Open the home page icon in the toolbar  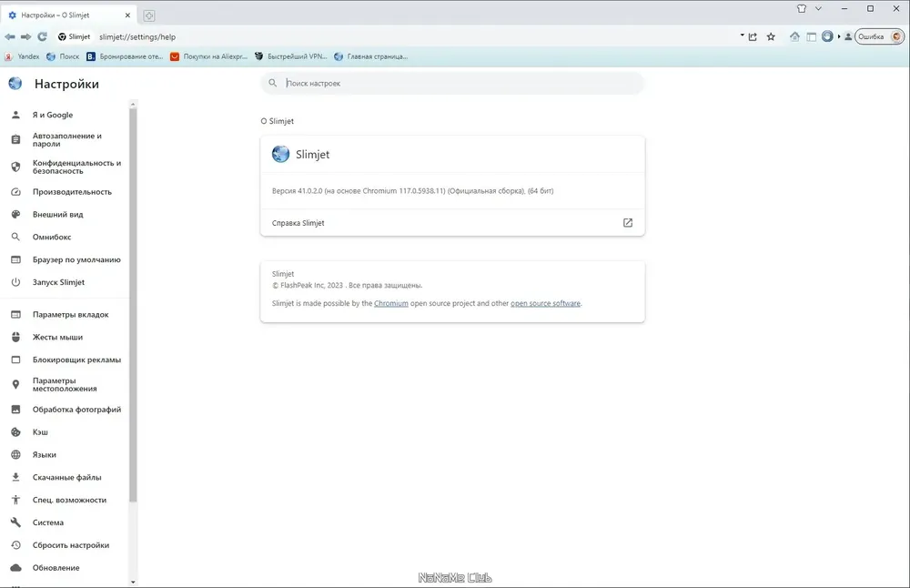point(794,36)
